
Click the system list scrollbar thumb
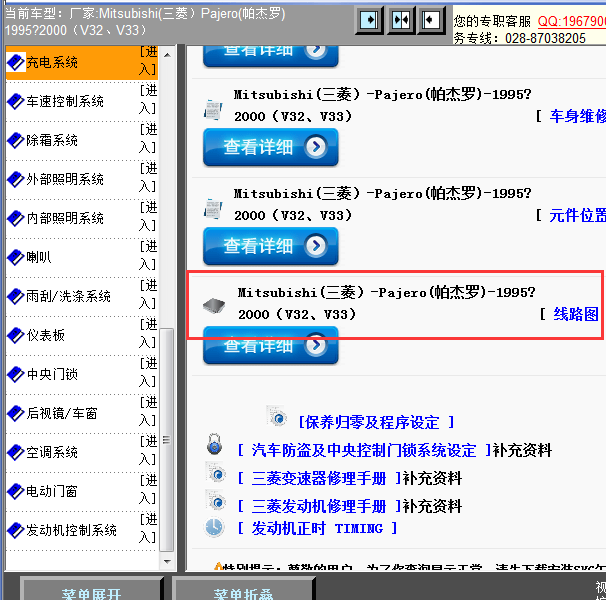click(167, 440)
